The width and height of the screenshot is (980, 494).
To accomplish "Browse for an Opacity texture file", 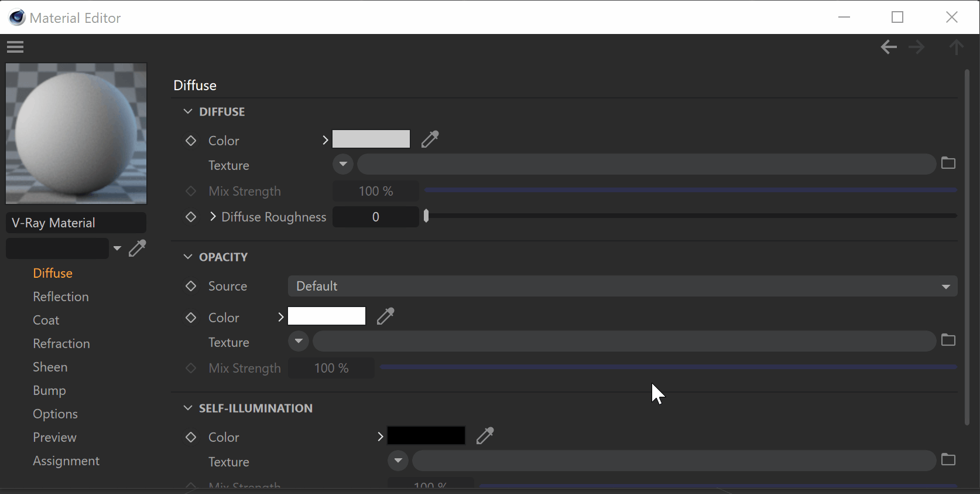I will (948, 340).
